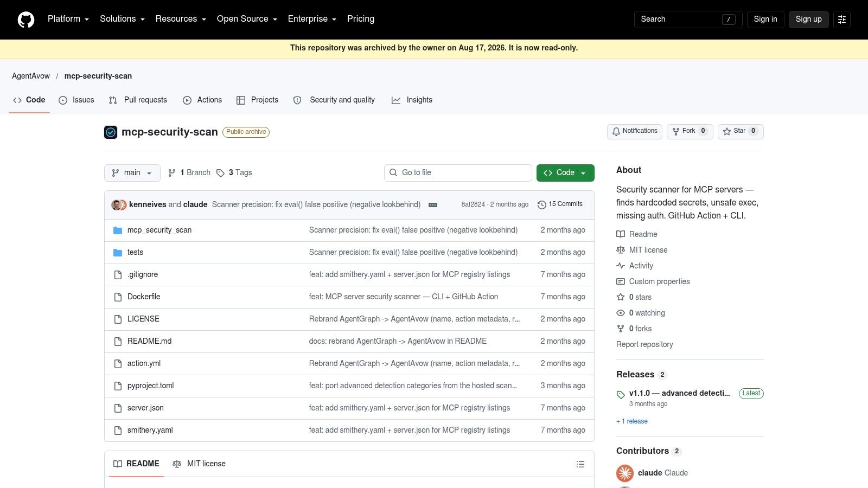Open the Resources dropdown
Screen dimensions: 868x488
[x=181, y=19]
